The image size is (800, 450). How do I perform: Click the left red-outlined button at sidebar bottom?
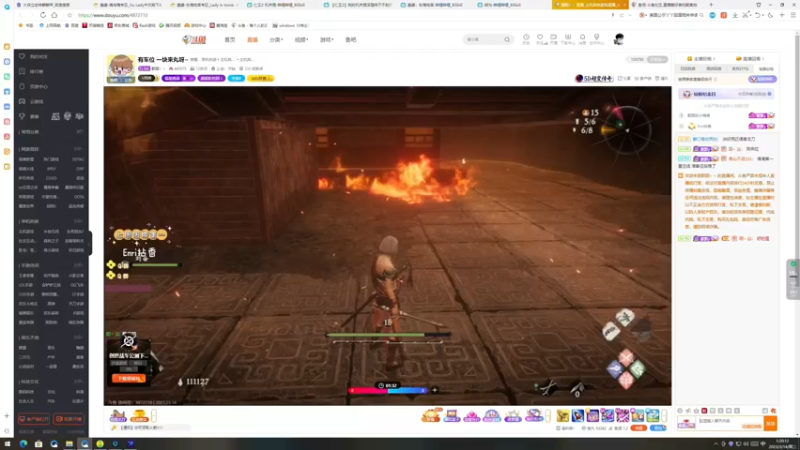click(x=34, y=419)
